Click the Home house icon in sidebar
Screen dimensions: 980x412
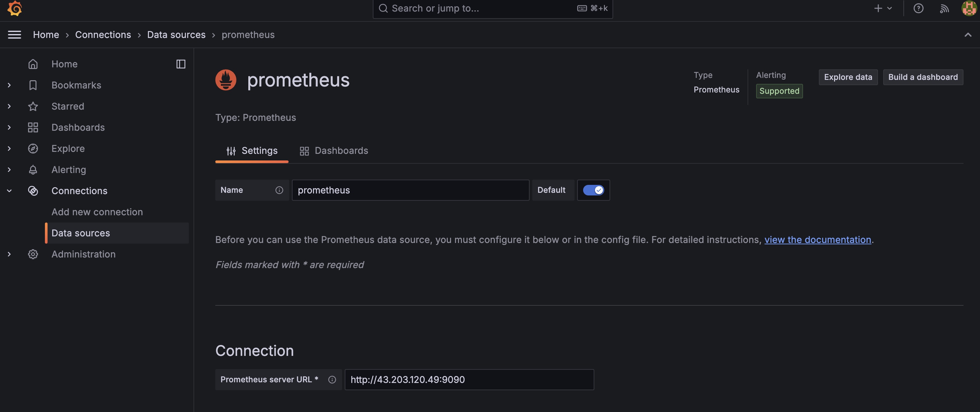point(33,64)
